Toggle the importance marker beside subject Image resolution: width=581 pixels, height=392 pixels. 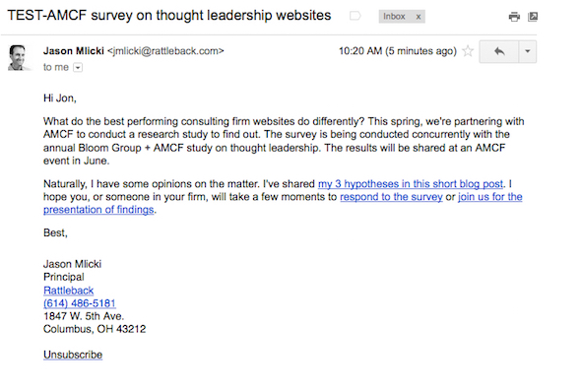[355, 16]
